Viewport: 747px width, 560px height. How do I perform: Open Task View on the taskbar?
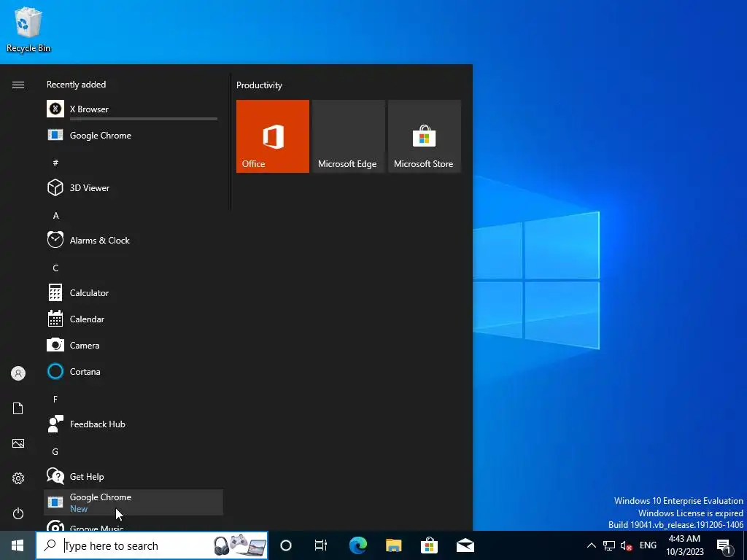(321, 545)
